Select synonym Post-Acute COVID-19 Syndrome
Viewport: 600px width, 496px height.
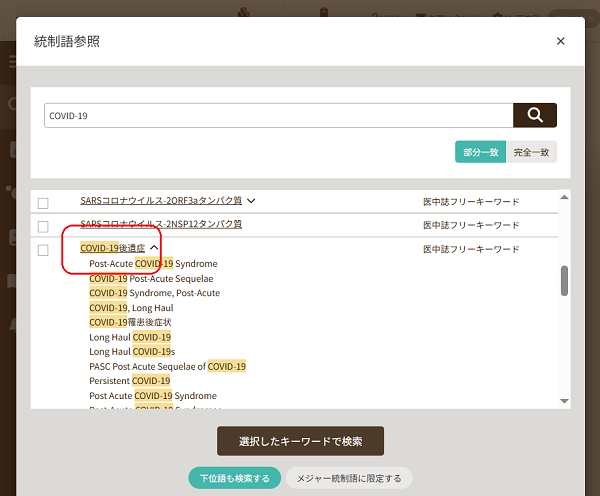153,264
